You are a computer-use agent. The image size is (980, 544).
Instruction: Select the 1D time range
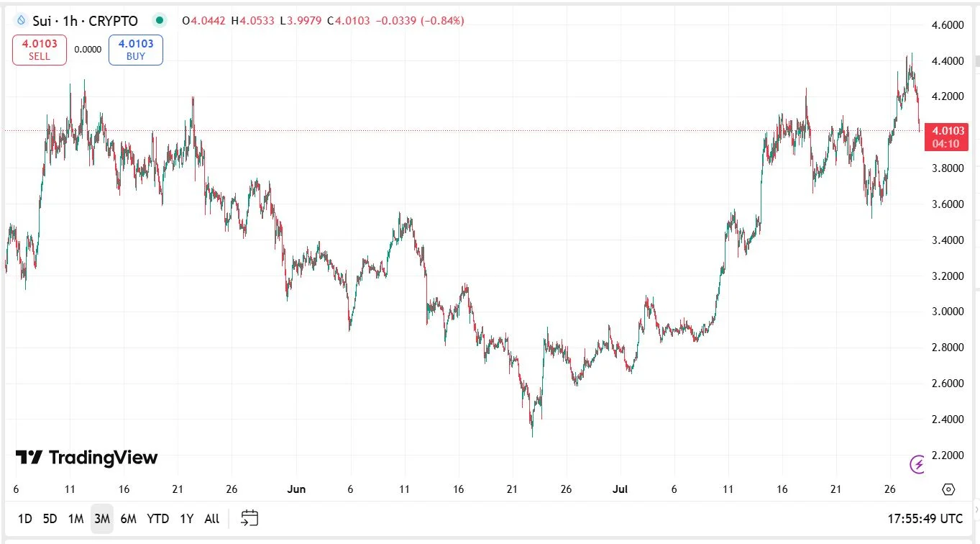24,518
